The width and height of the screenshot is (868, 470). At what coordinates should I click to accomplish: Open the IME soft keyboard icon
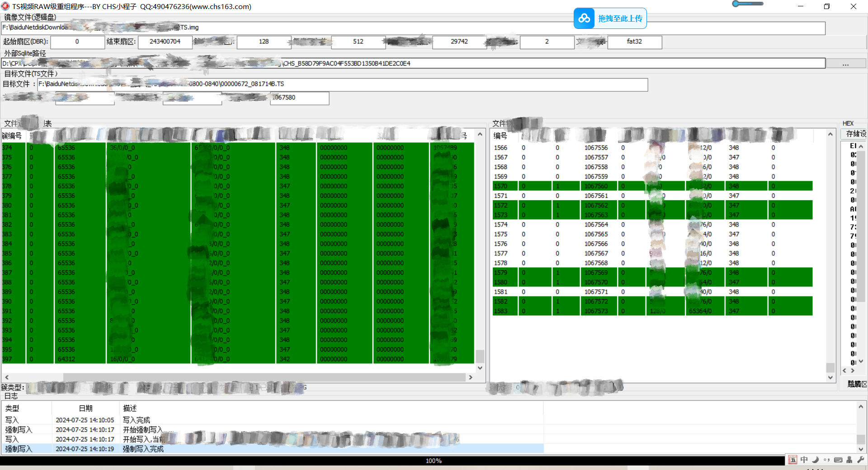(x=838, y=460)
